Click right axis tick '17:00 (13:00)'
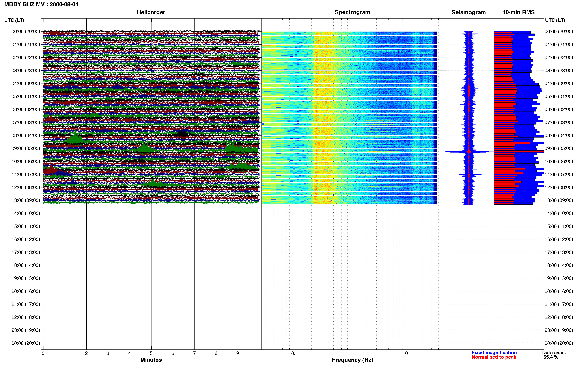588x368 pixels. tap(559, 252)
